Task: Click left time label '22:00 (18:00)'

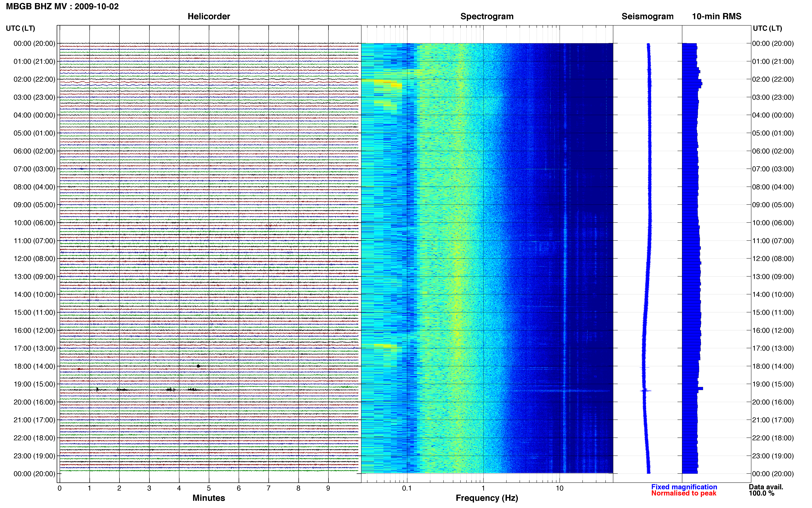Action: (34, 438)
